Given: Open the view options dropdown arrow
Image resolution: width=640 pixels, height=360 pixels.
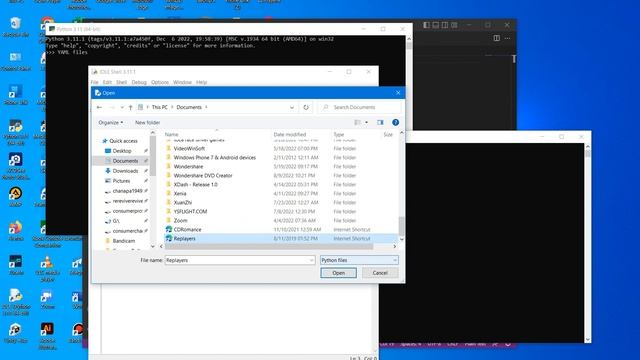Looking at the screenshot, I should click(367, 122).
